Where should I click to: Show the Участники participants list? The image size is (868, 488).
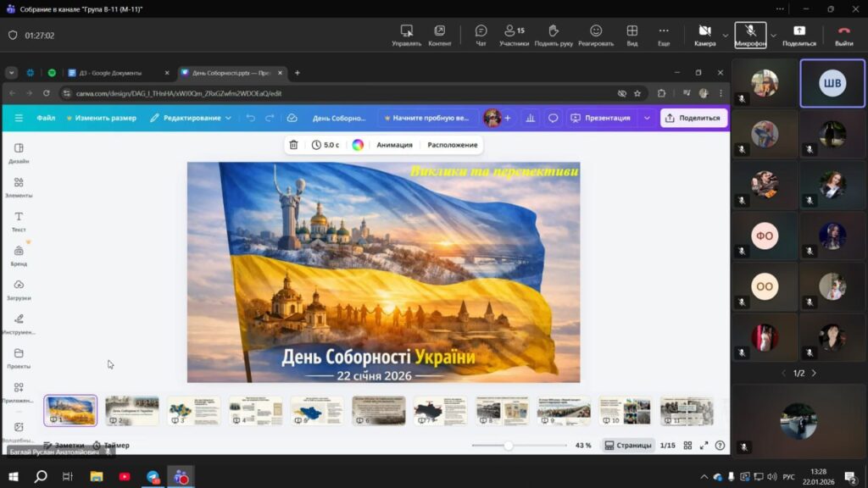[x=514, y=35]
